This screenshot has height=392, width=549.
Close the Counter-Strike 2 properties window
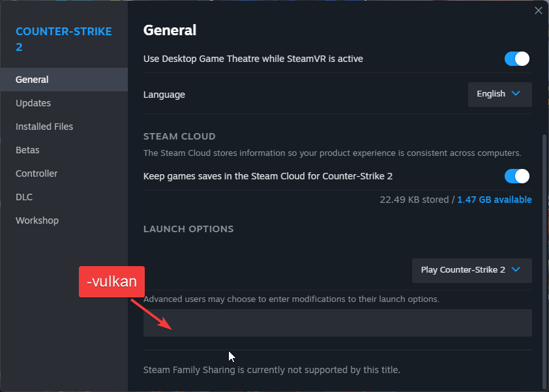click(x=538, y=10)
